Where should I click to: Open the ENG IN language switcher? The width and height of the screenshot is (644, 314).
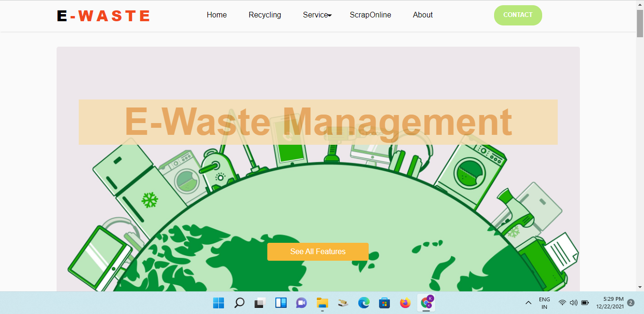pos(545,302)
